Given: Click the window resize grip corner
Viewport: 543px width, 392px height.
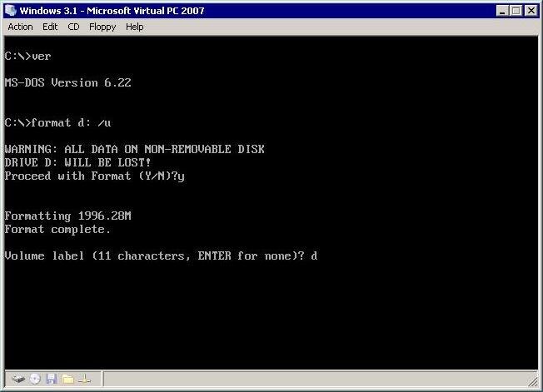Looking at the screenshot, I should coord(532,382).
